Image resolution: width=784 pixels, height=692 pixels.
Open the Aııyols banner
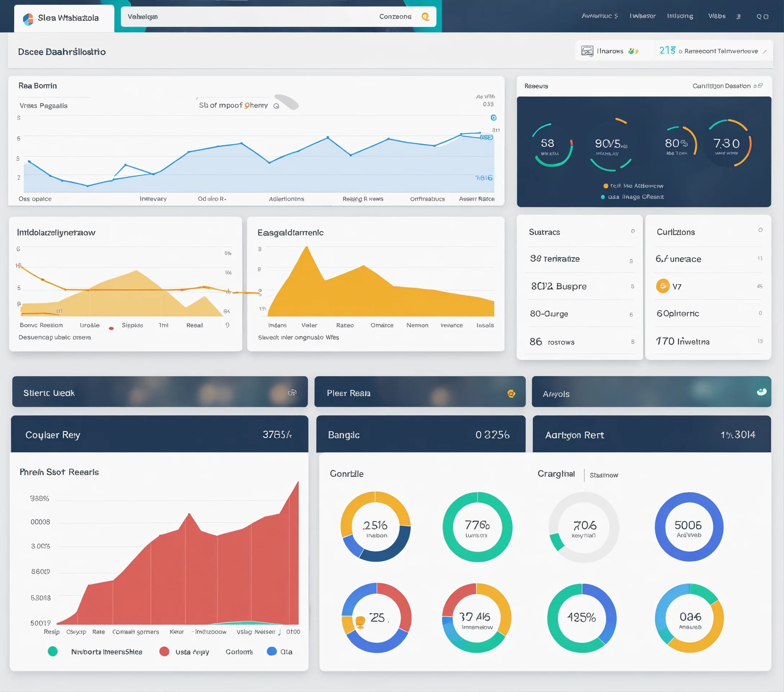click(x=651, y=392)
